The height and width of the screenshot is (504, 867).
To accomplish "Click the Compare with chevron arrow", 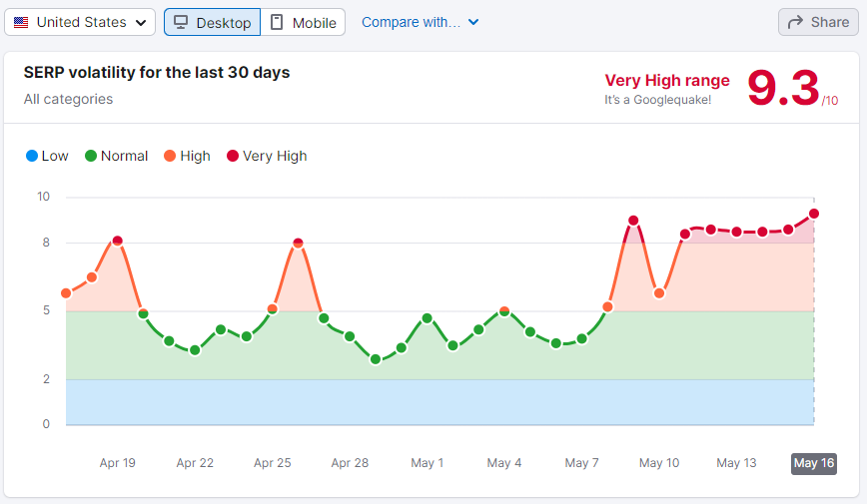I will click(473, 22).
